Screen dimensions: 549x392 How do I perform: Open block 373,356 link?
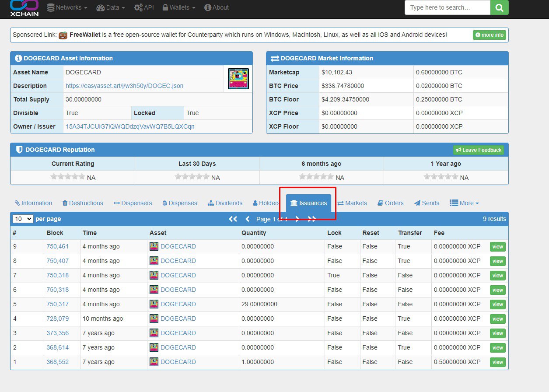58,333
